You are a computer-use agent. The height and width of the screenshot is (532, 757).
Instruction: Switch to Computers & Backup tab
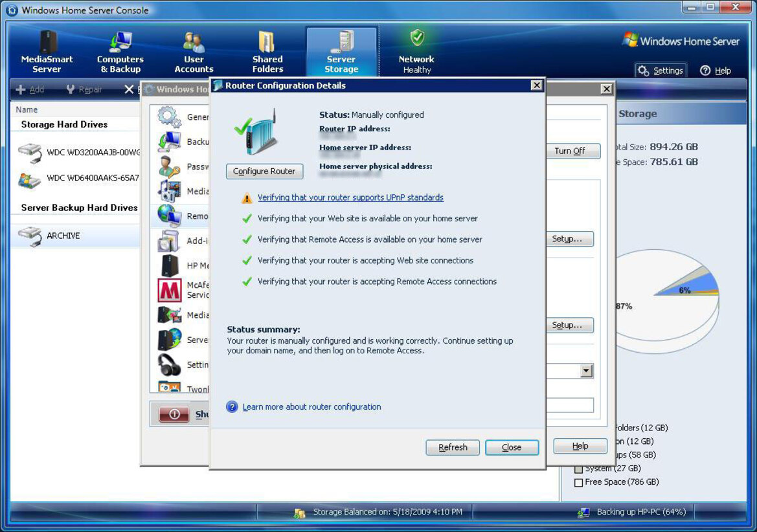120,52
